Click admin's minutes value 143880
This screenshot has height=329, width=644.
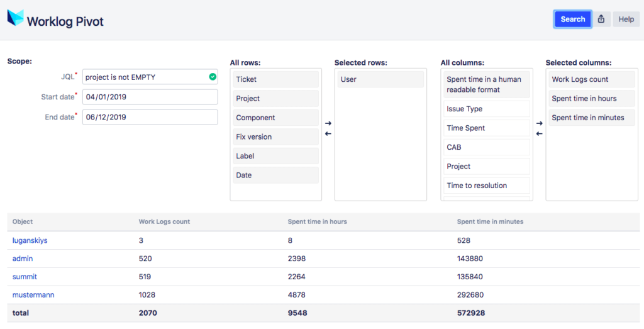tap(470, 259)
